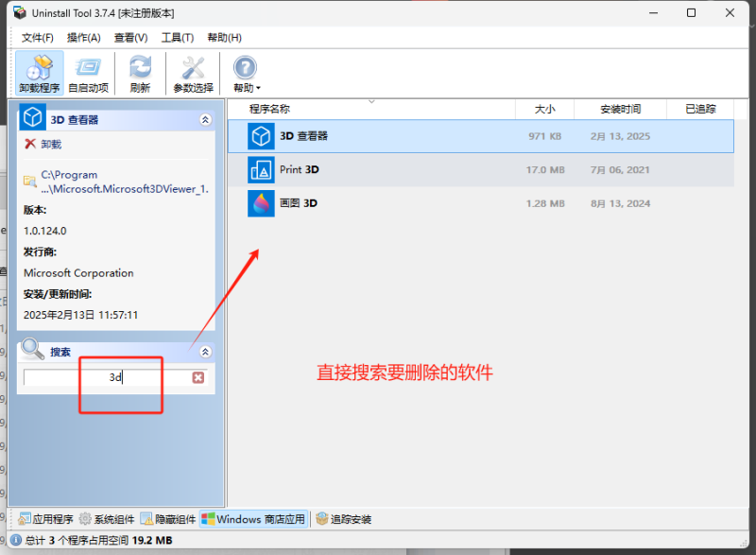
Task: Minimize the Uninstall Tool window
Action: 653,13
